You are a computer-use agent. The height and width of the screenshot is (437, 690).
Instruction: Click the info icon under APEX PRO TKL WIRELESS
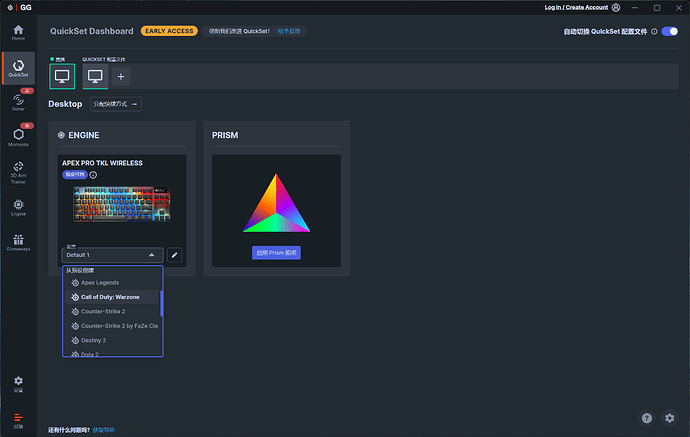click(93, 175)
